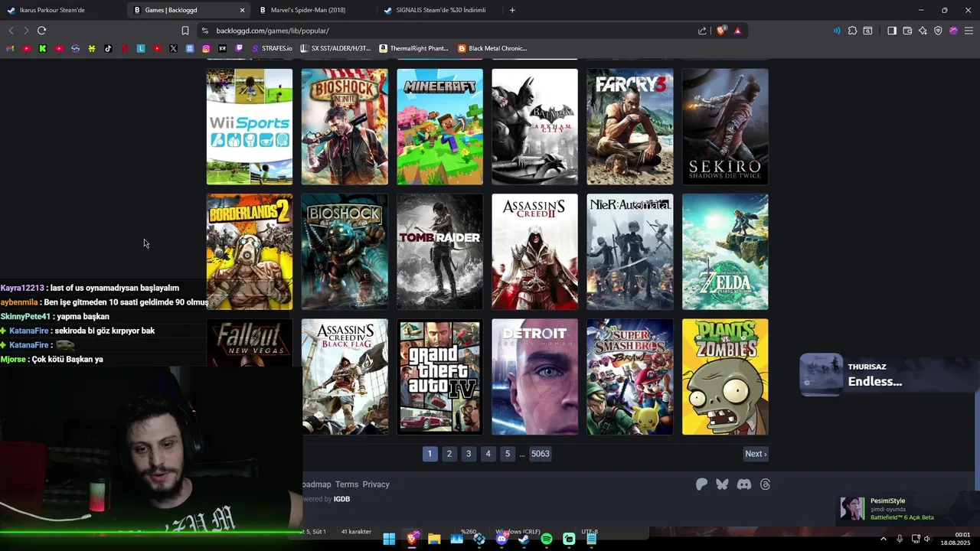
Task: Open the Privacy footer link
Action: coord(376,484)
